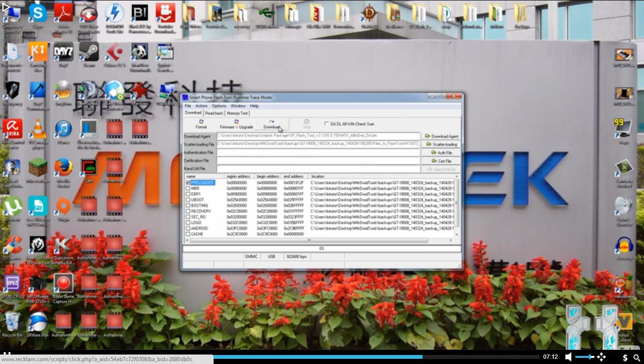Check the EBR1 partition checkbox

click(188, 194)
